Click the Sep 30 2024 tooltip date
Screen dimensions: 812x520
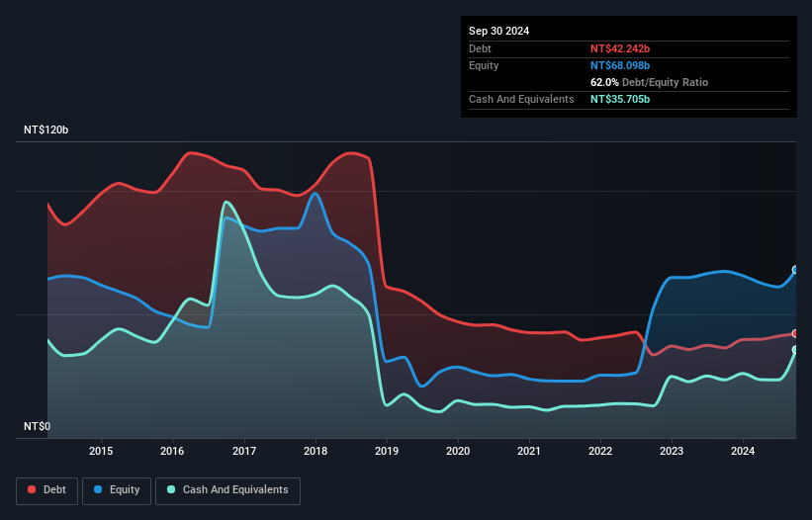click(498, 31)
